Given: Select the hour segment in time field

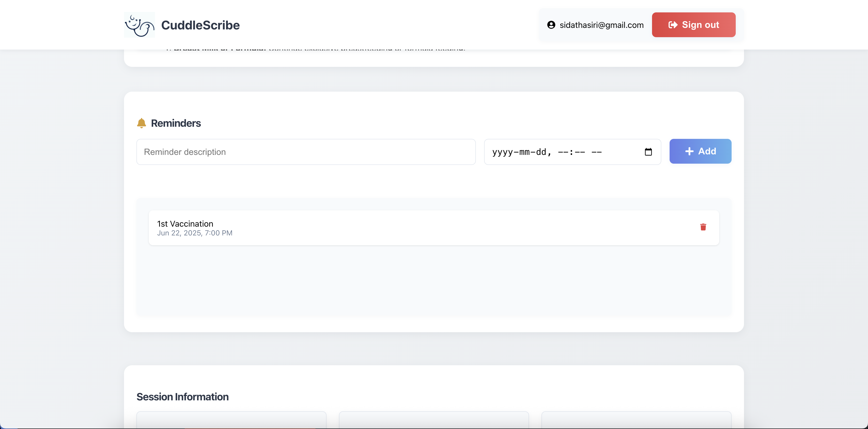Looking at the screenshot, I should click(563, 152).
